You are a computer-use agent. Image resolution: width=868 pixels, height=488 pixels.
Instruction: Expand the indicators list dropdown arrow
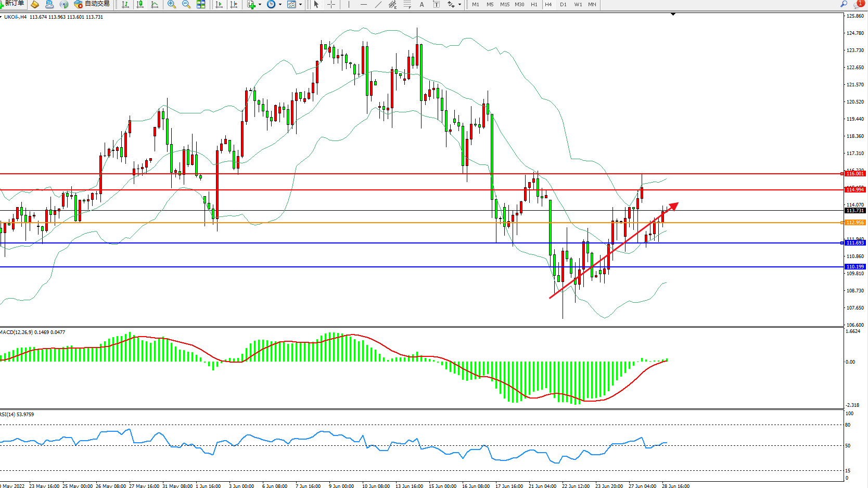(x=260, y=4)
